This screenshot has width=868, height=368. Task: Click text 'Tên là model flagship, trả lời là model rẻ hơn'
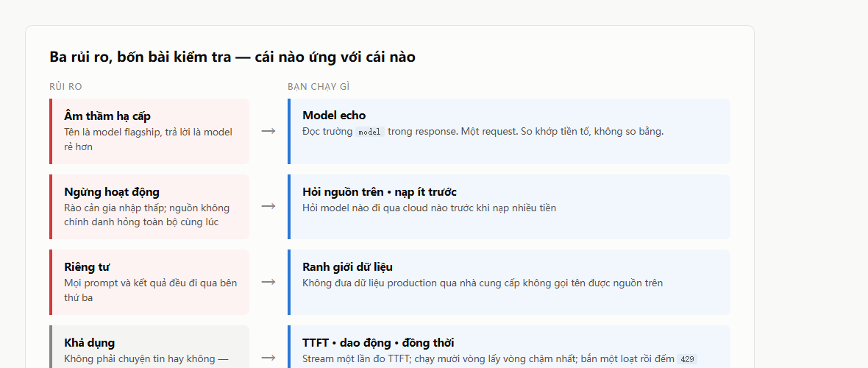148,139
